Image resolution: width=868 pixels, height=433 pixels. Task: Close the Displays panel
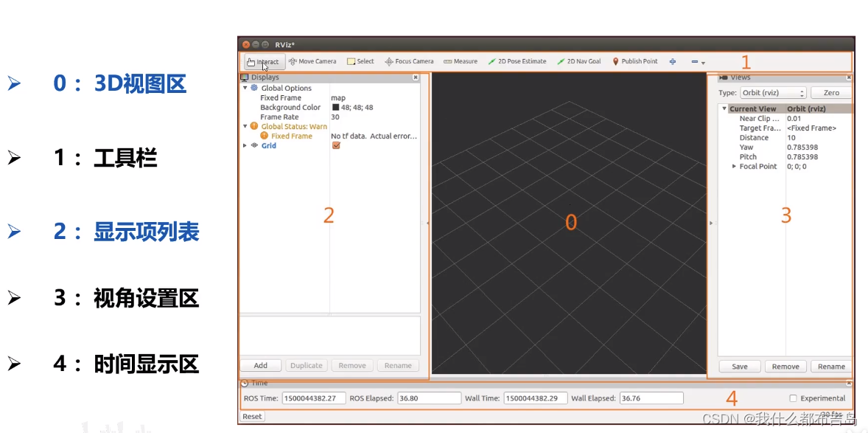[x=416, y=77]
